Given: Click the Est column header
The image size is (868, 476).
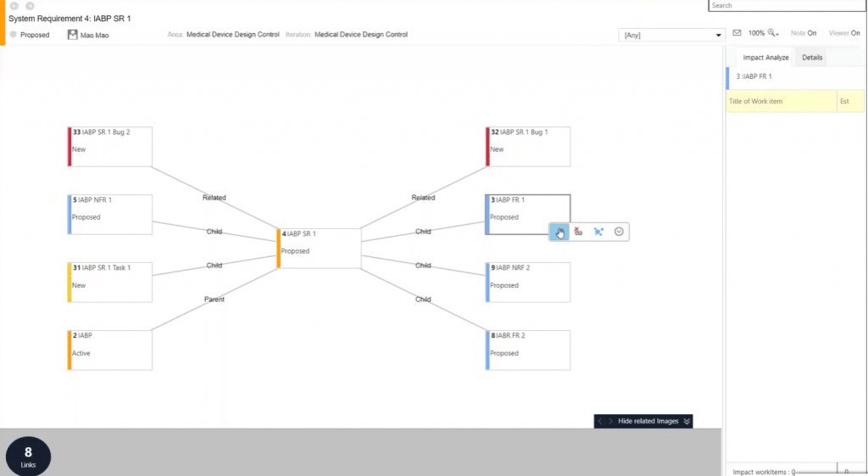Looking at the screenshot, I should pos(850,102).
